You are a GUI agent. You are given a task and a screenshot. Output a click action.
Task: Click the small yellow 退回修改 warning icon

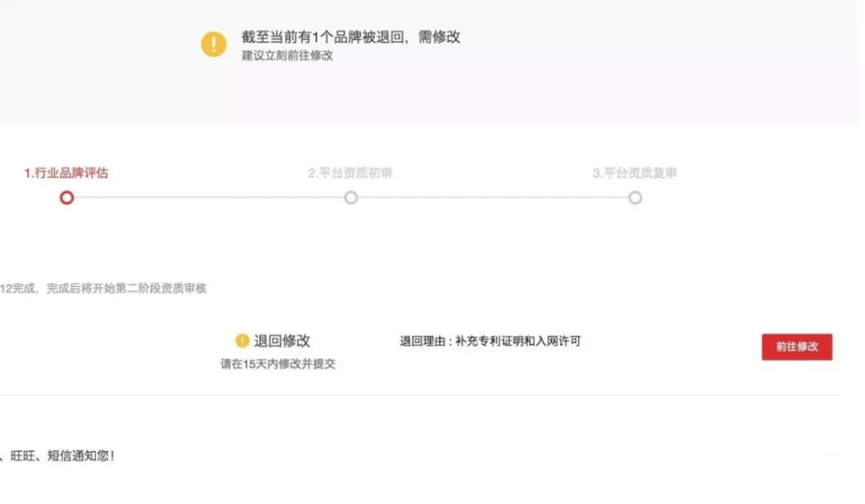pyautogui.click(x=242, y=341)
